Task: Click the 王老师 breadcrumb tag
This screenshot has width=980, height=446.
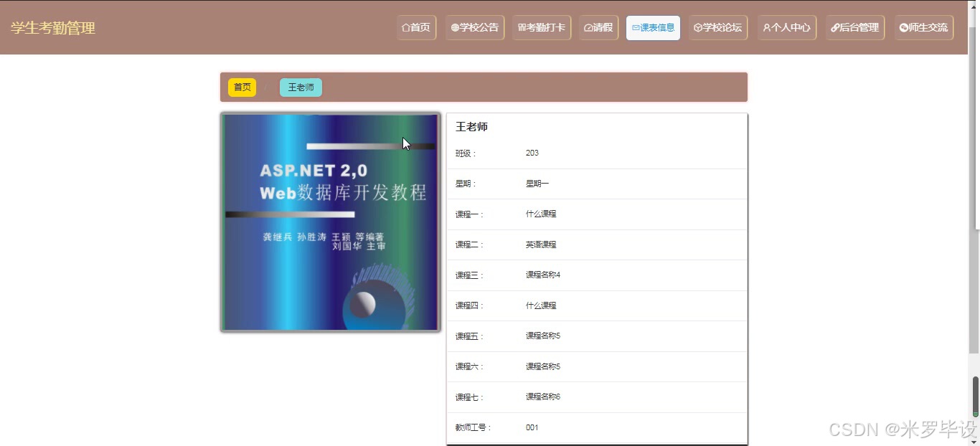Action: pyautogui.click(x=301, y=87)
